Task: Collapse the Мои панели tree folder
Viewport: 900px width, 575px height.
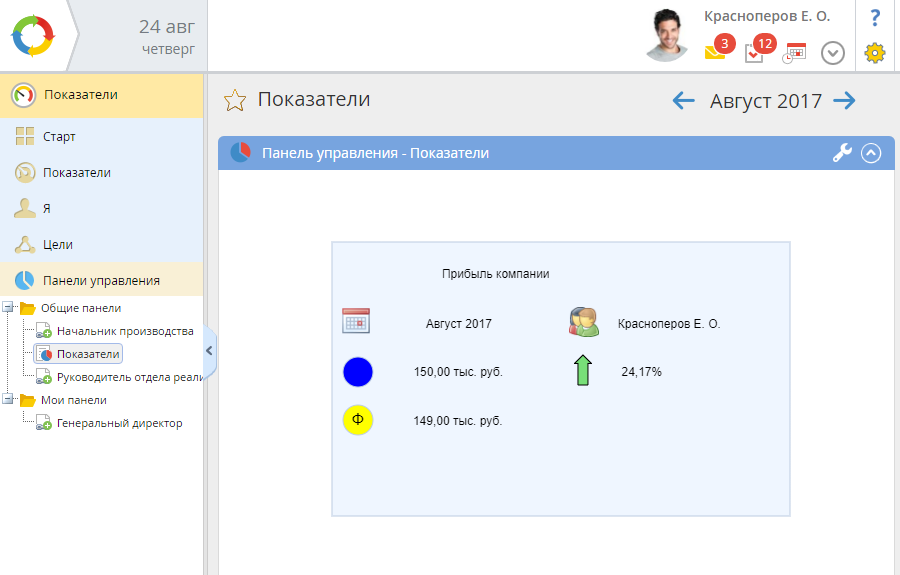Action: (x=8, y=400)
